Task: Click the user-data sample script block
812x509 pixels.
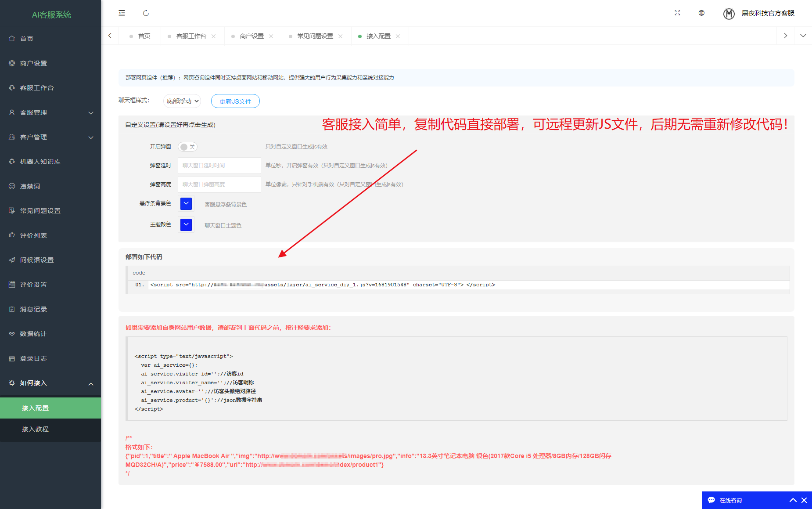Action: pyautogui.click(x=456, y=379)
